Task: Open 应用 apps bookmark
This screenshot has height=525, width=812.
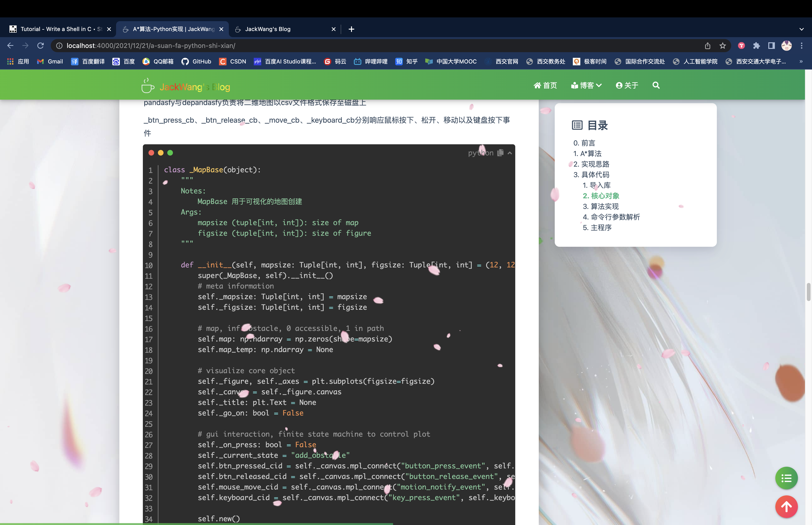Action: pyautogui.click(x=18, y=61)
